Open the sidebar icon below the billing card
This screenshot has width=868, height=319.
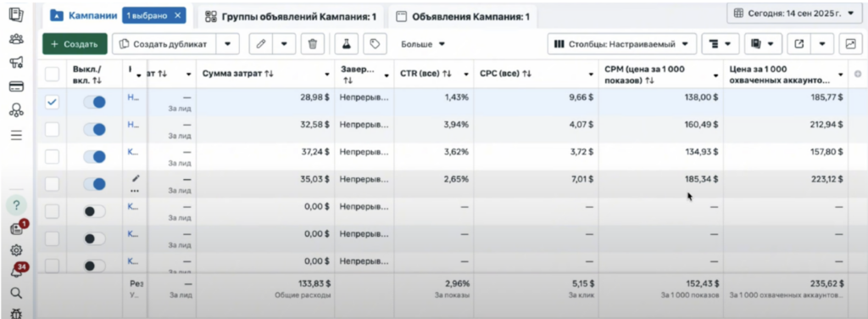(x=16, y=110)
